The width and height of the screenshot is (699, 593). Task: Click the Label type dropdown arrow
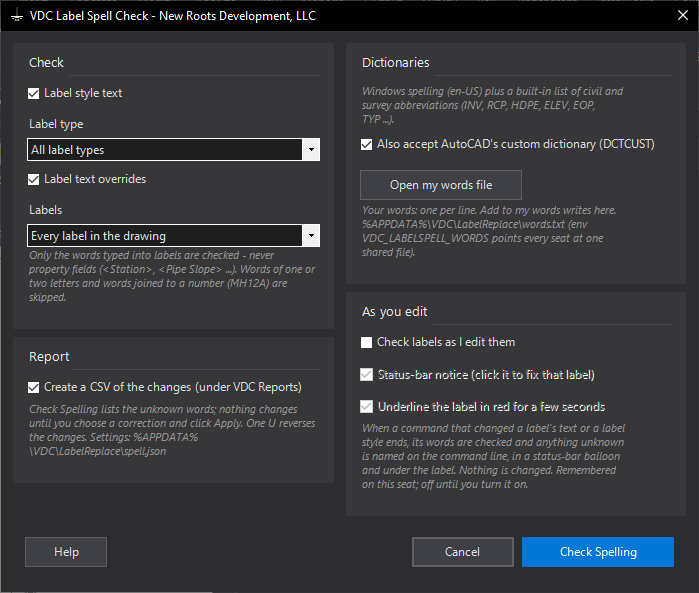(311, 150)
